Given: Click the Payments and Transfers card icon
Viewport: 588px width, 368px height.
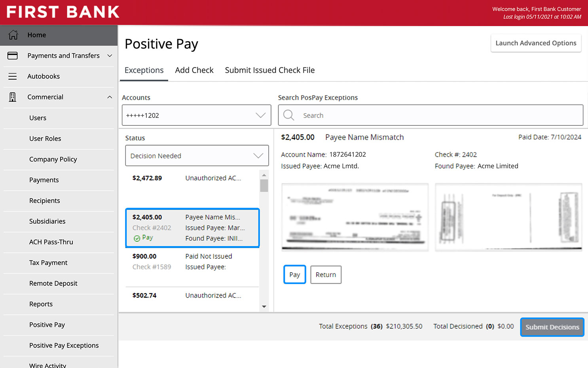Looking at the screenshot, I should click(x=13, y=56).
